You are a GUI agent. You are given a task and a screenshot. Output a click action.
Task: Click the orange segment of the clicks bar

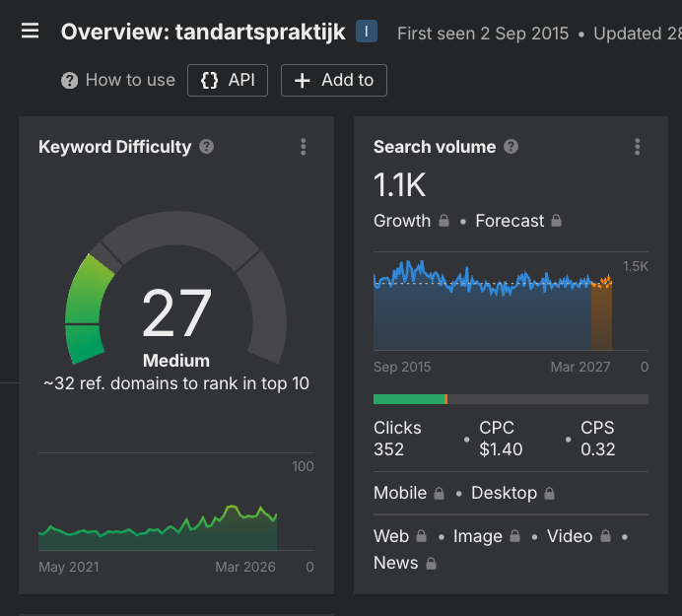[446, 399]
